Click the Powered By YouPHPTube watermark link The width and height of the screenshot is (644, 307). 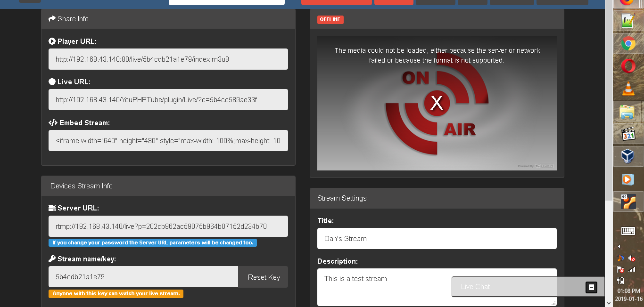(536, 166)
